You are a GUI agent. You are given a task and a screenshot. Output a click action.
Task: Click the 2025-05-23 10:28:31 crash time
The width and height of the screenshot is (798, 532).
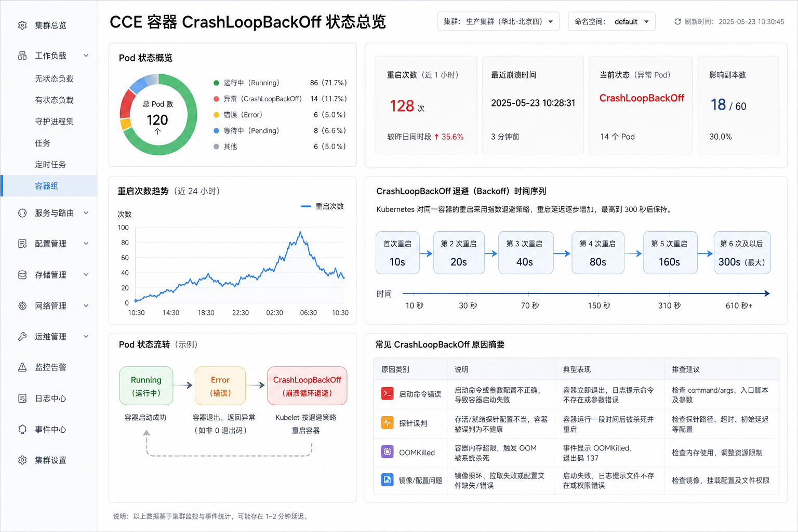533,103
